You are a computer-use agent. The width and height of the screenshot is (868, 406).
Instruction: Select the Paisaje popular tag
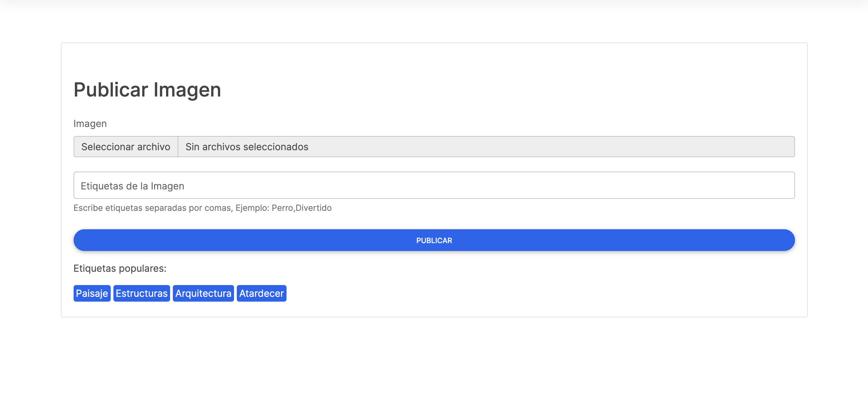[x=92, y=293]
